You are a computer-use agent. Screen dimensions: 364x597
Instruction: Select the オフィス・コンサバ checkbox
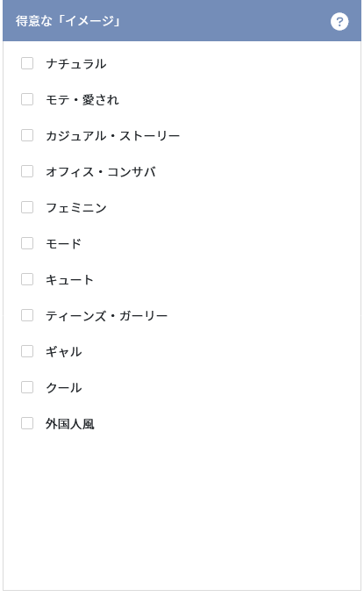[27, 171]
